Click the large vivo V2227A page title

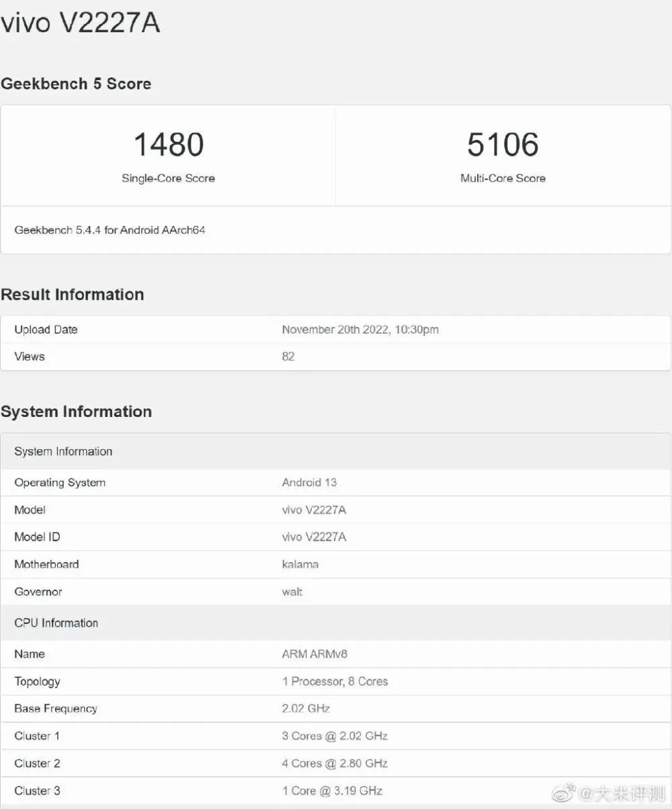click(80, 24)
